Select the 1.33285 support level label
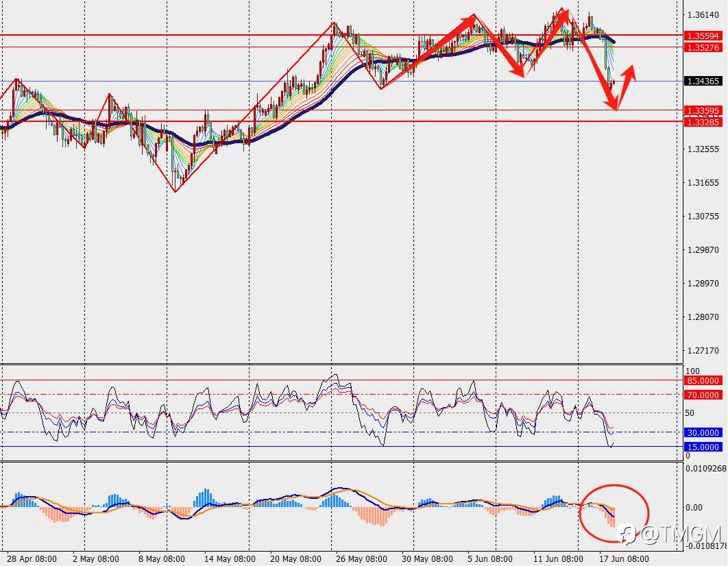Image resolution: width=728 pixels, height=566 pixels. click(x=703, y=122)
